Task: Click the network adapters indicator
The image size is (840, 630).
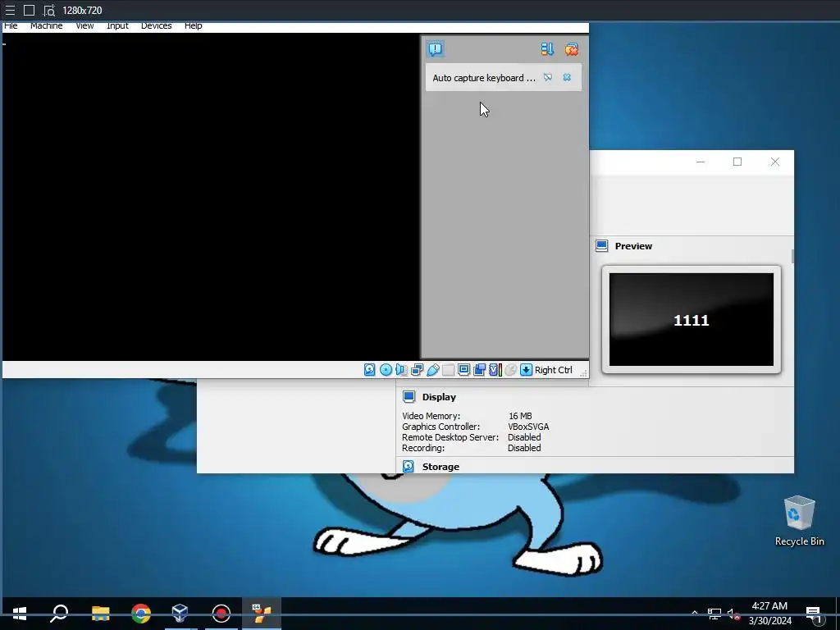Action: point(418,370)
